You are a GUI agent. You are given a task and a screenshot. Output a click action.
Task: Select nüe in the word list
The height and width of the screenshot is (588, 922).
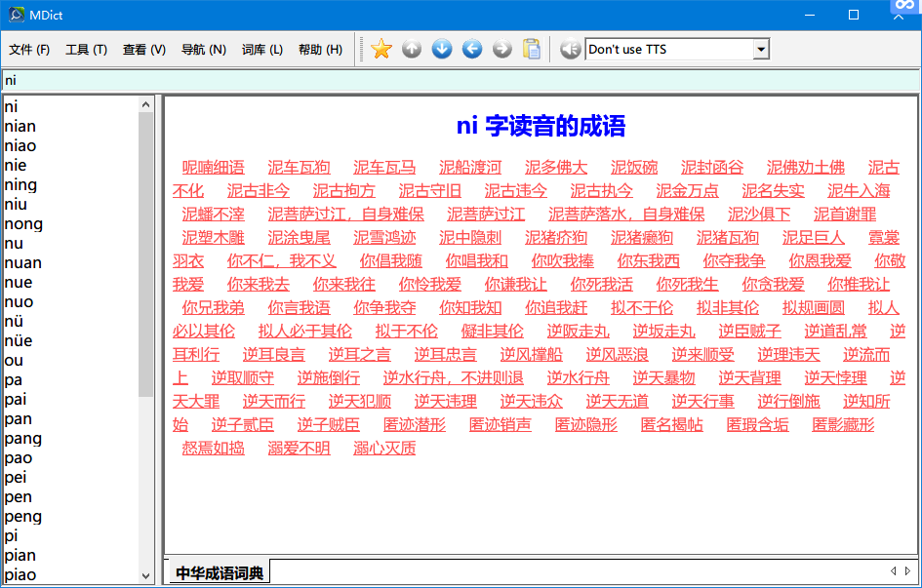(19, 340)
